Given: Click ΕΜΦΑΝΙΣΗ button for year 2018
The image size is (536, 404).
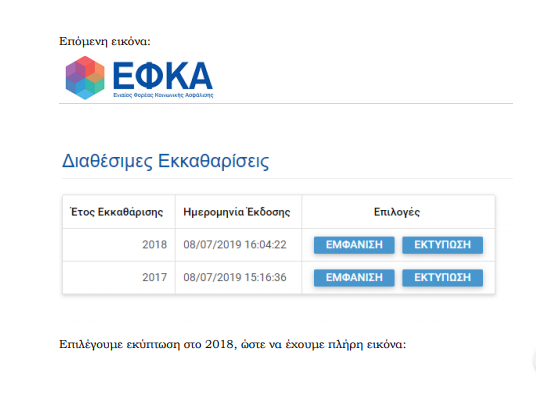Looking at the screenshot, I should (x=354, y=245).
